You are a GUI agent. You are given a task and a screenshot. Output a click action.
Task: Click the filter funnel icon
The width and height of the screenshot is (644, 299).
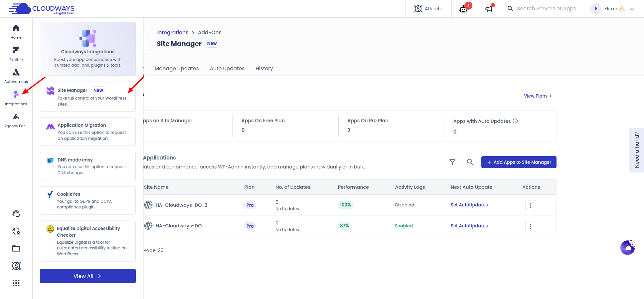(452, 162)
